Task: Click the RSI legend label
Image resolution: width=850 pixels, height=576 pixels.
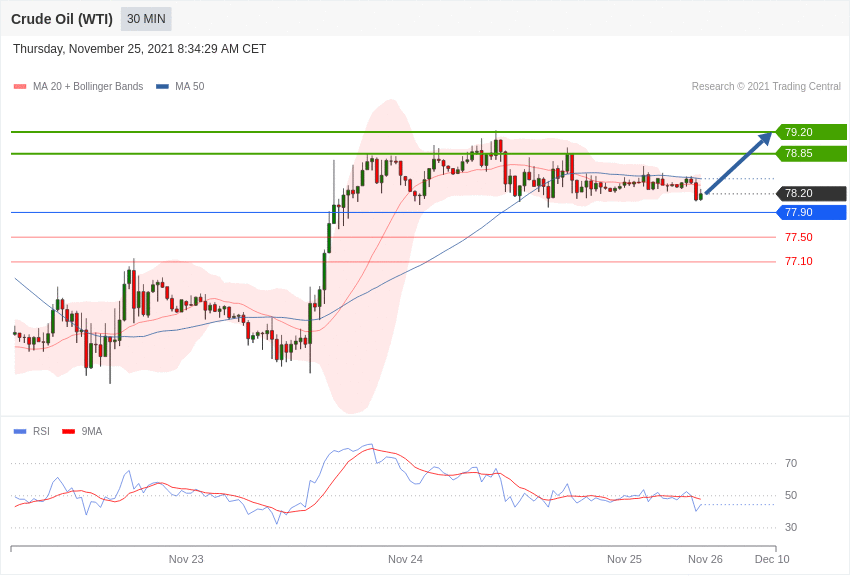Action: click(x=41, y=431)
